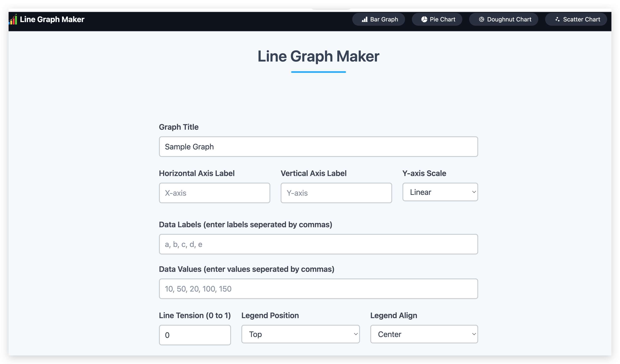Click the Line Tension input field
620x364 pixels.
point(195,334)
